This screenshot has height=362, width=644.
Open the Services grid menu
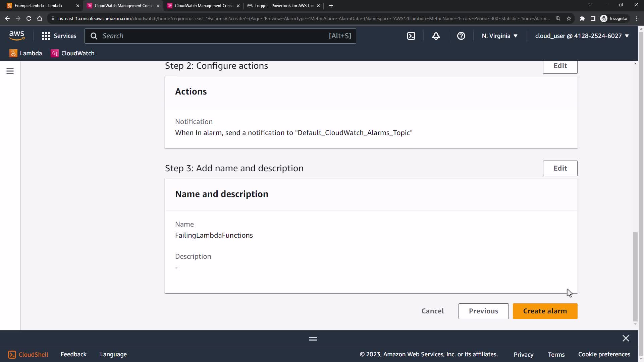coord(59,36)
